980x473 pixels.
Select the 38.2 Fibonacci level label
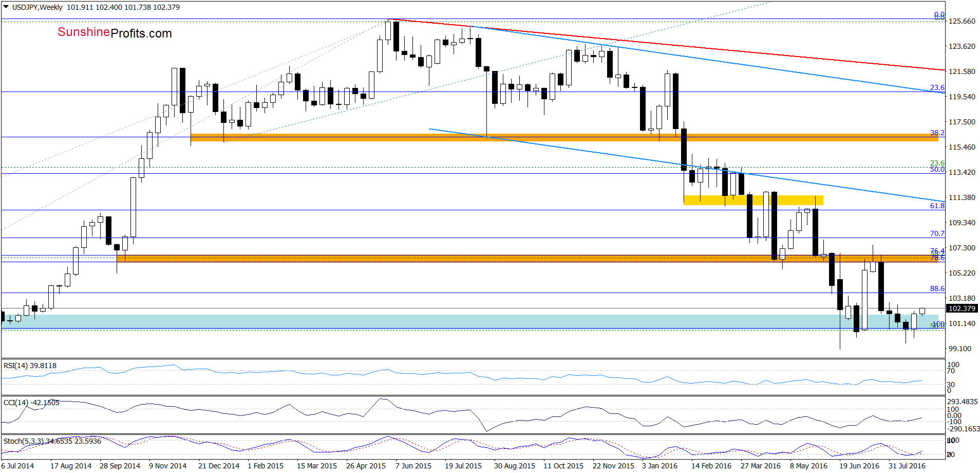937,133
